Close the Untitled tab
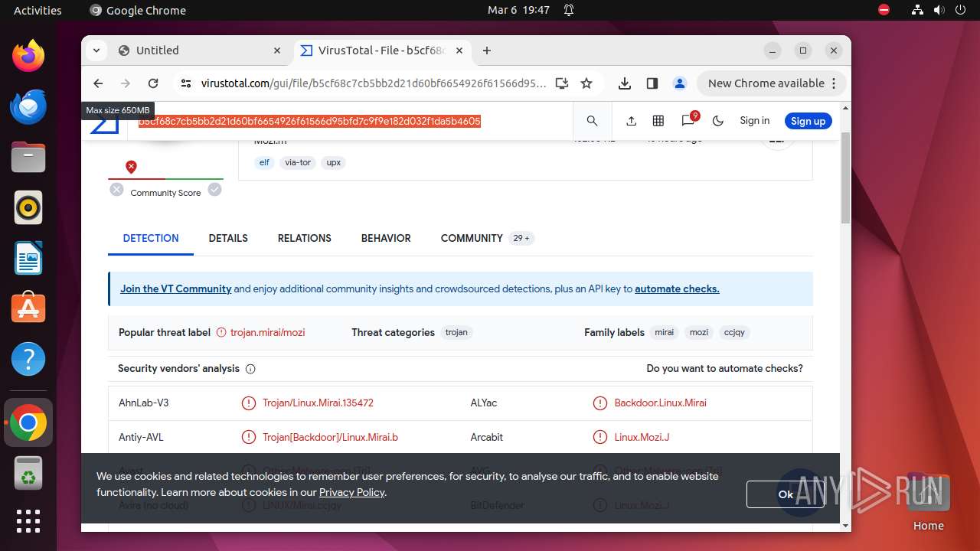The image size is (980, 551). (277, 51)
